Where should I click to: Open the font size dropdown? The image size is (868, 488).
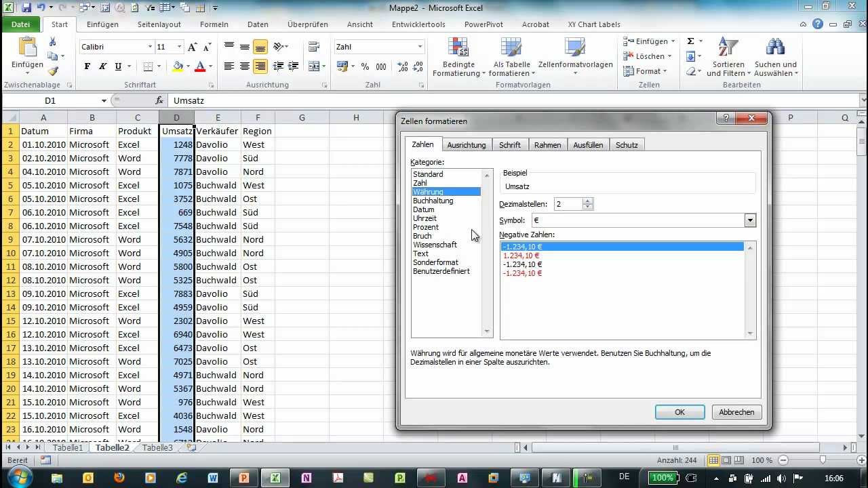pyautogui.click(x=179, y=47)
